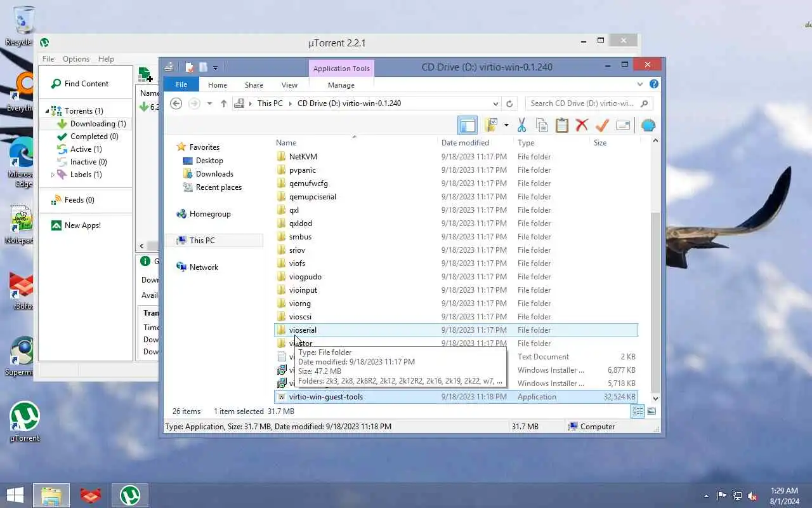This screenshot has height=508, width=812.
Task: Click the Rename icon in Explorer toolbar
Action: (623, 125)
